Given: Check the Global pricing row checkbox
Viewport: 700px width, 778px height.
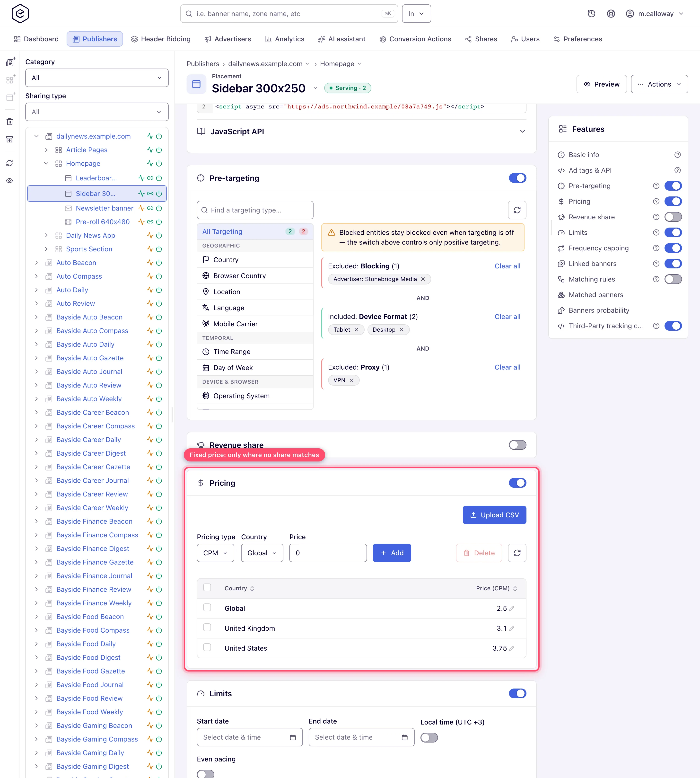Looking at the screenshot, I should 207,608.
